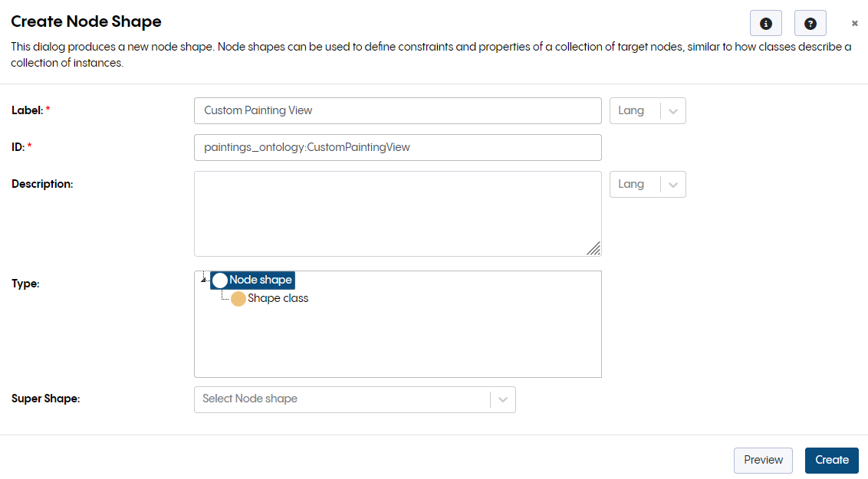The height and width of the screenshot is (479, 868).
Task: Click the chevron arrow on Label Lang selector
Action: [672, 110]
